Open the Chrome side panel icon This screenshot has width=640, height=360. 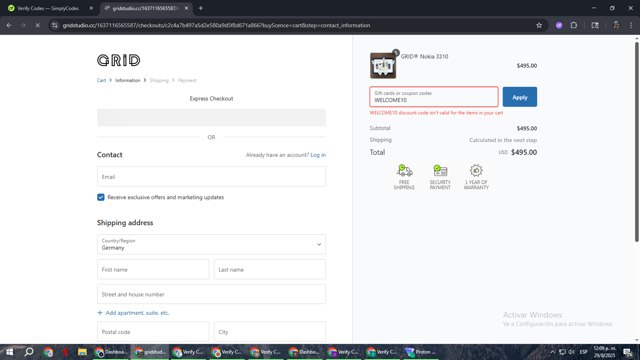pos(595,25)
